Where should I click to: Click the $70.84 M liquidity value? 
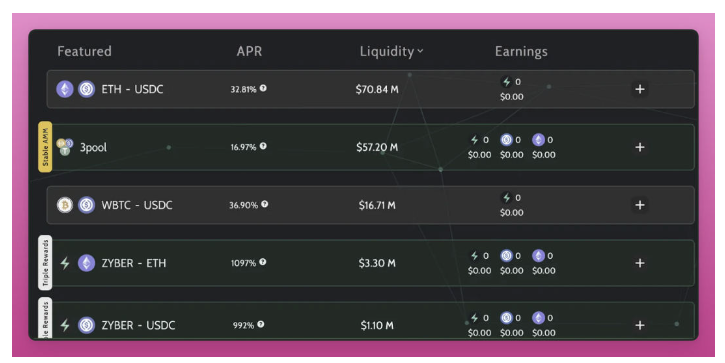[377, 89]
